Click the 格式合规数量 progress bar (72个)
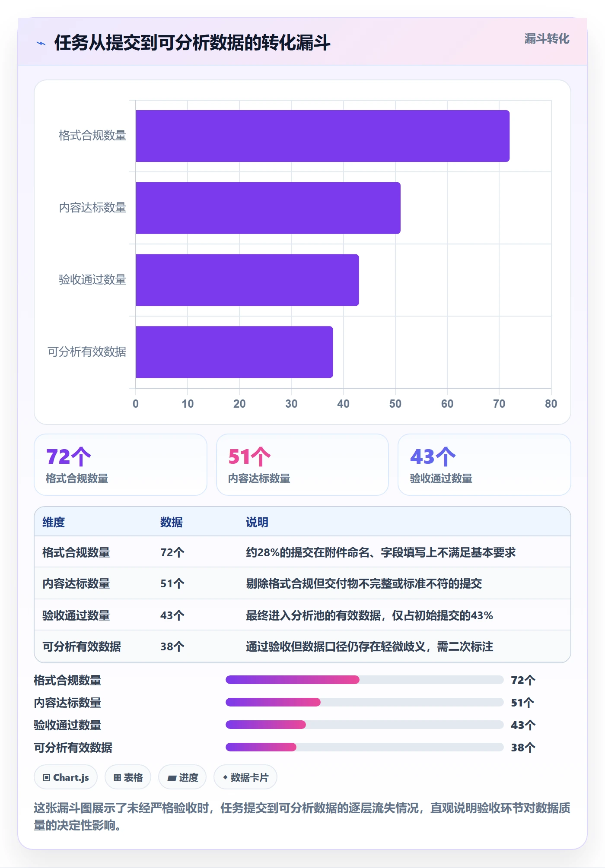The width and height of the screenshot is (605, 868). pos(364,680)
